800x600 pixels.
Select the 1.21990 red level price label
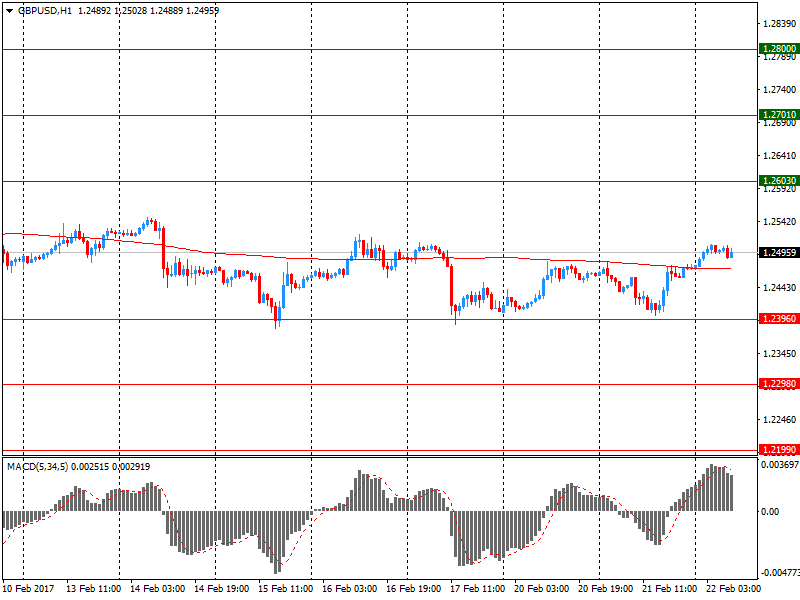click(x=779, y=449)
